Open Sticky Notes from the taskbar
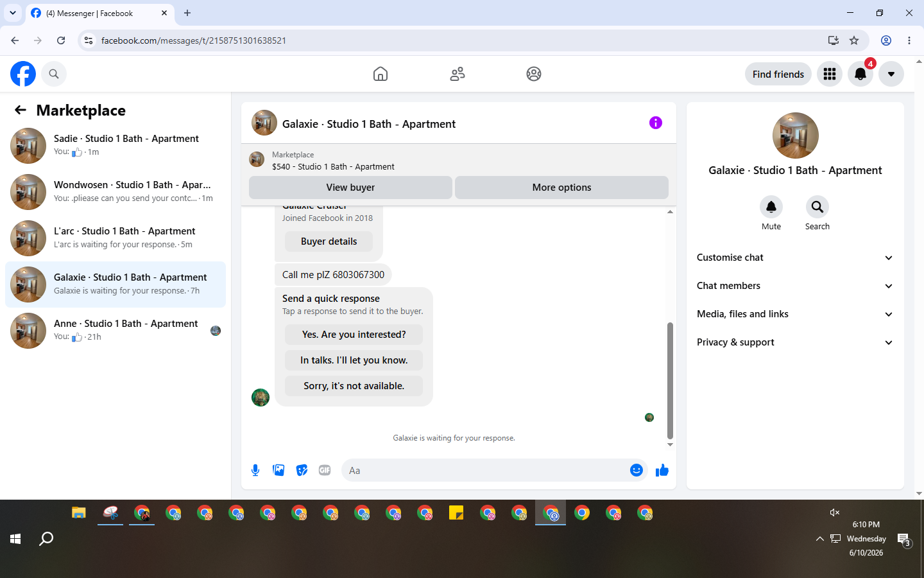Image resolution: width=924 pixels, height=578 pixels. tap(456, 512)
